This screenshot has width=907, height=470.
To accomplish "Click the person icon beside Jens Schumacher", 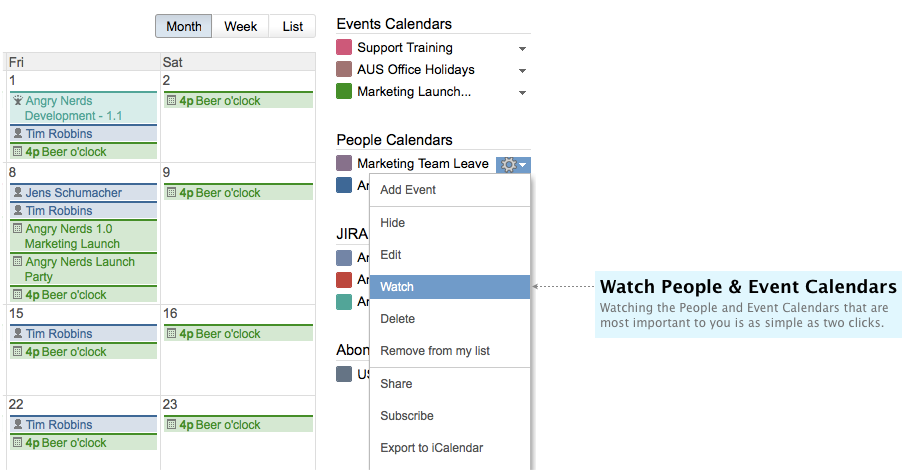I will click(17, 193).
